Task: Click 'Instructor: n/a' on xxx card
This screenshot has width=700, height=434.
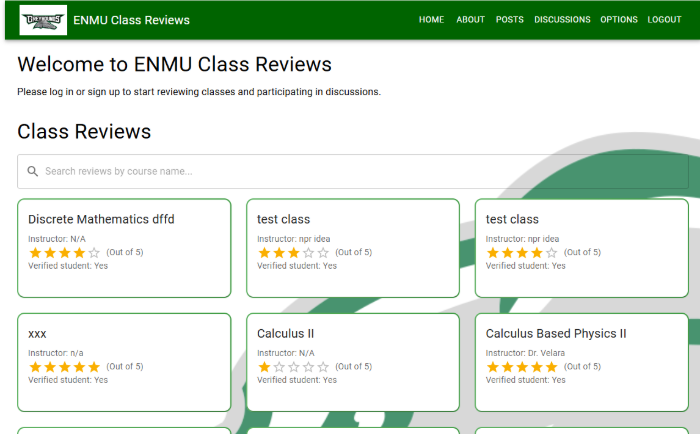Action: click(56, 353)
